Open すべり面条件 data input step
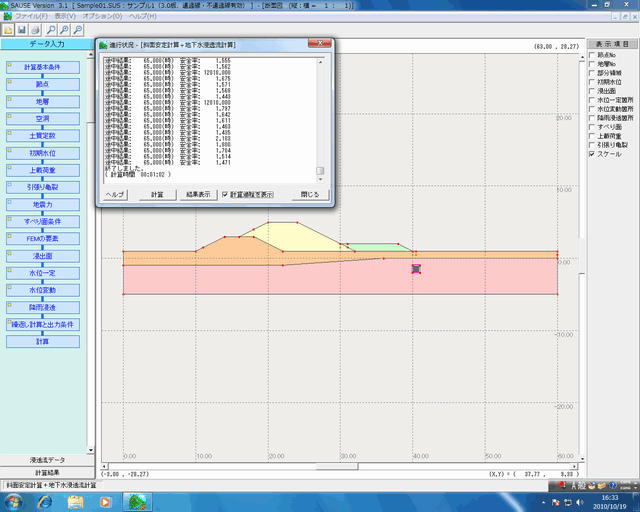The image size is (640, 512). click(x=43, y=222)
